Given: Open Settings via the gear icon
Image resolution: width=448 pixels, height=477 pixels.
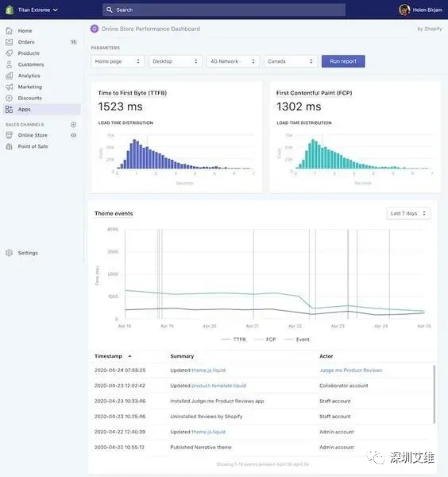Looking at the screenshot, I should [x=9, y=253].
